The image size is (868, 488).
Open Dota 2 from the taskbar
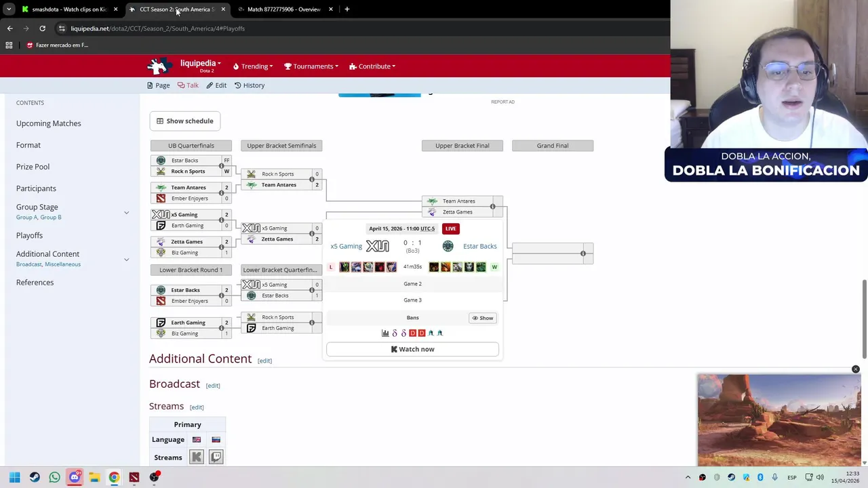(134, 477)
